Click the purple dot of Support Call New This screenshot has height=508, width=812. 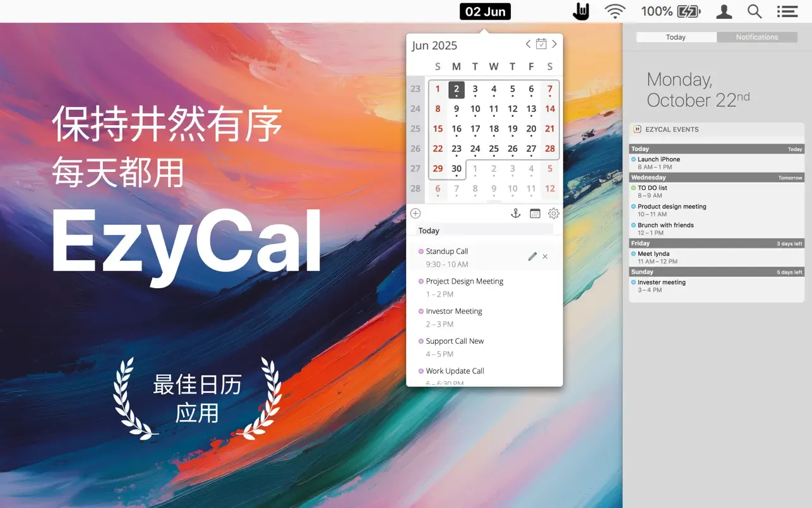421,341
